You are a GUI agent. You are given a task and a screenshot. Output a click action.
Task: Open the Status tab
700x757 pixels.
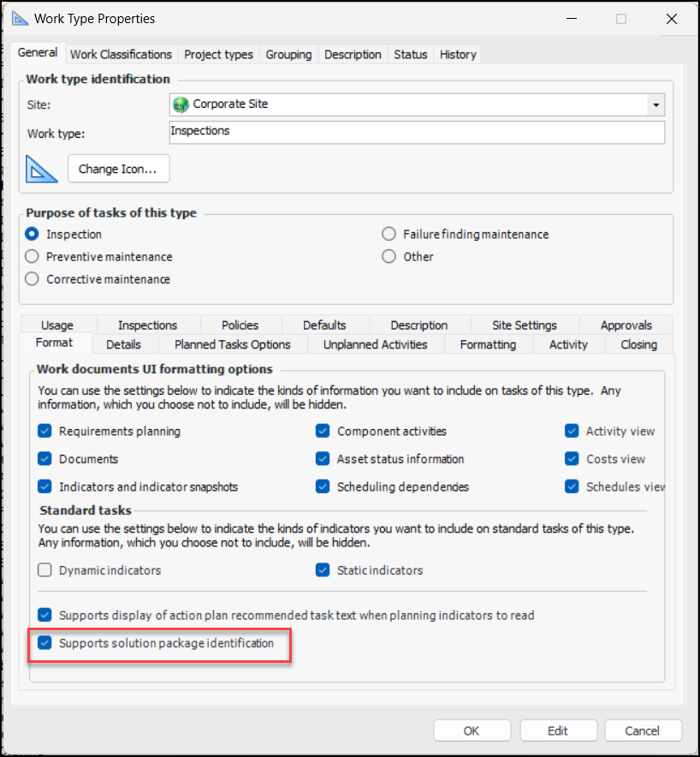click(411, 55)
